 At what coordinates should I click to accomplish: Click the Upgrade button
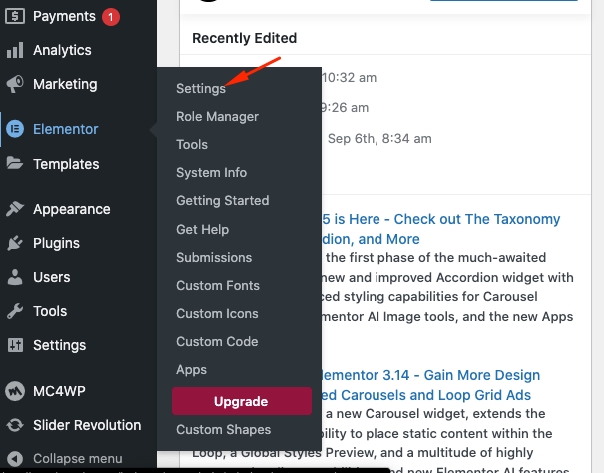tap(241, 401)
